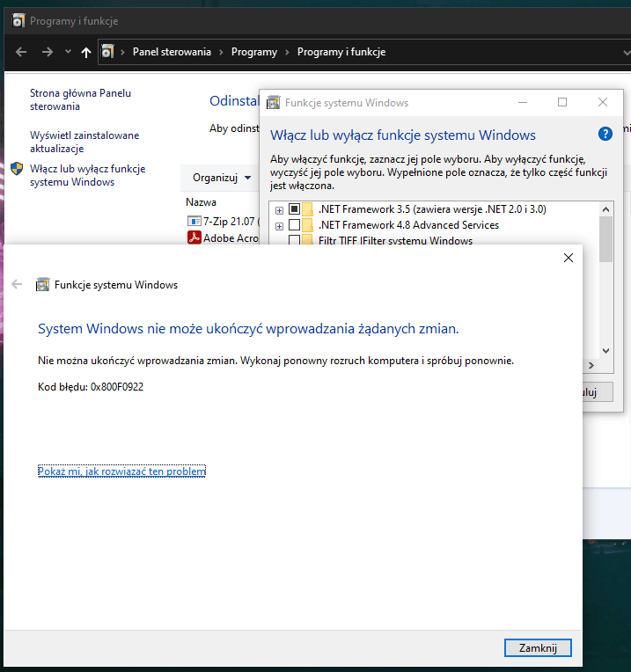Click the horizontal scroll-right arrow in the feature list
Screen dimensions: 631x672
point(591,365)
